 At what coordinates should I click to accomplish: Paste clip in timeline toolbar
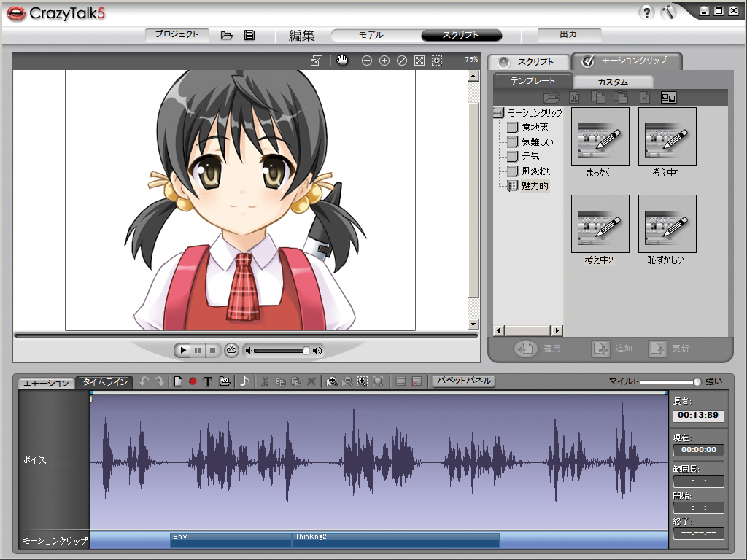pyautogui.click(x=296, y=381)
